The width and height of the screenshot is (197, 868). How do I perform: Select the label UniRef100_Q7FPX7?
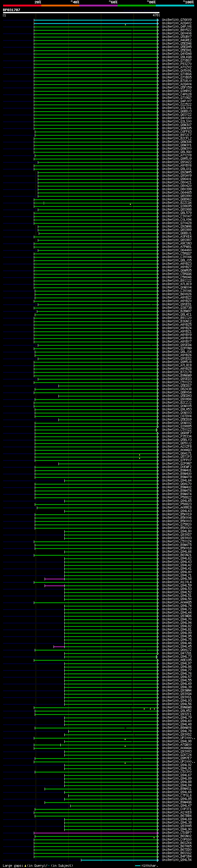click(x=177, y=460)
